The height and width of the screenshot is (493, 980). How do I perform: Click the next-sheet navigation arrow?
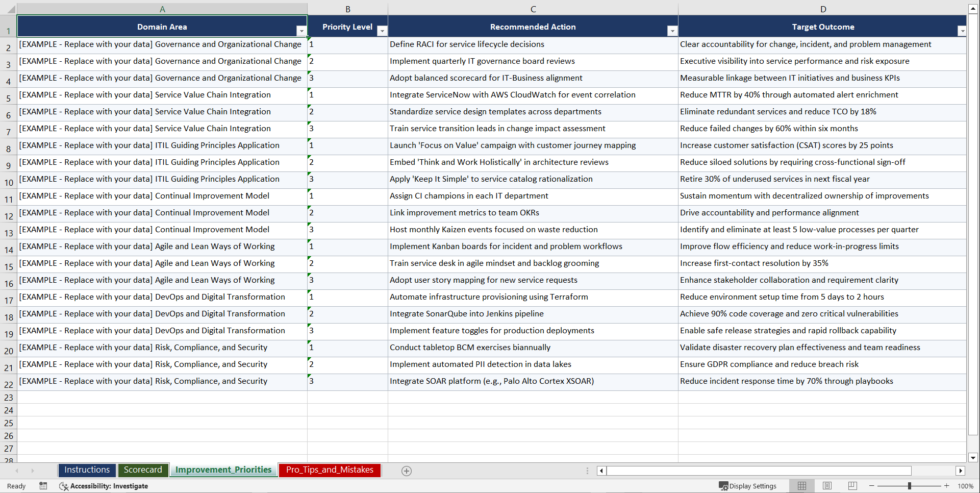pos(33,471)
